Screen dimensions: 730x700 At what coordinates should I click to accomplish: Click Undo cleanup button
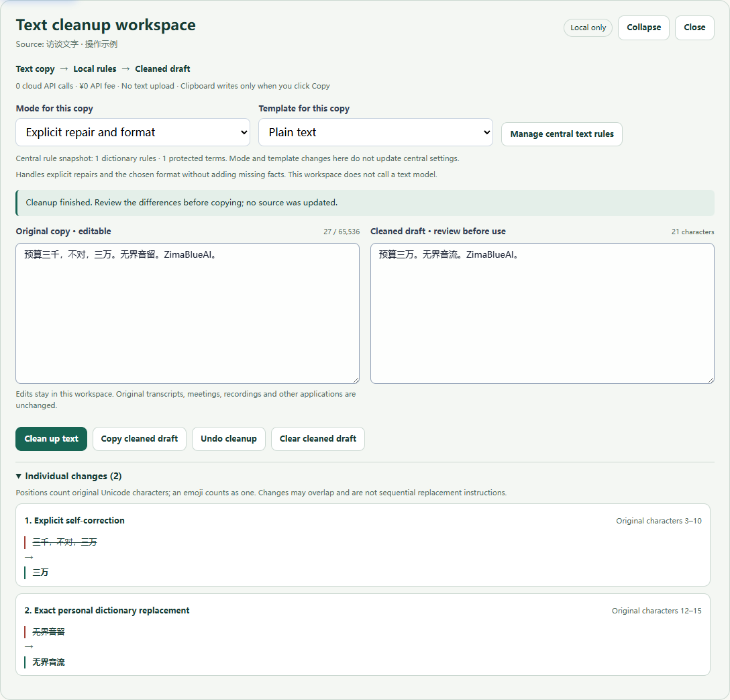[x=229, y=439]
